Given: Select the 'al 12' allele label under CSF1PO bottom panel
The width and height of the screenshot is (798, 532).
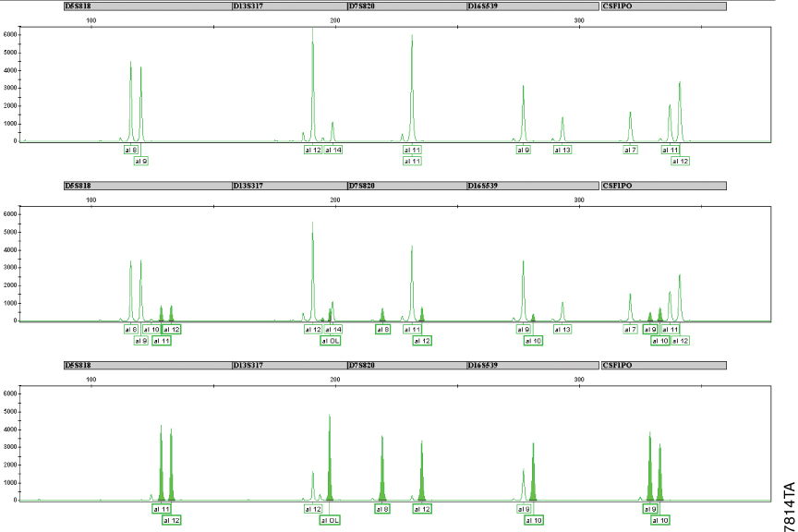Looking at the screenshot, I should pyautogui.click(x=661, y=520).
